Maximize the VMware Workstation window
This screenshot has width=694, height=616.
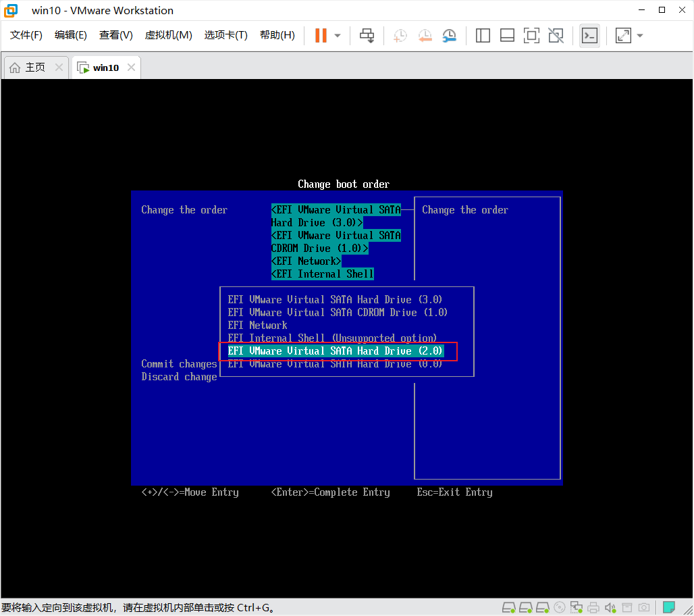662,9
